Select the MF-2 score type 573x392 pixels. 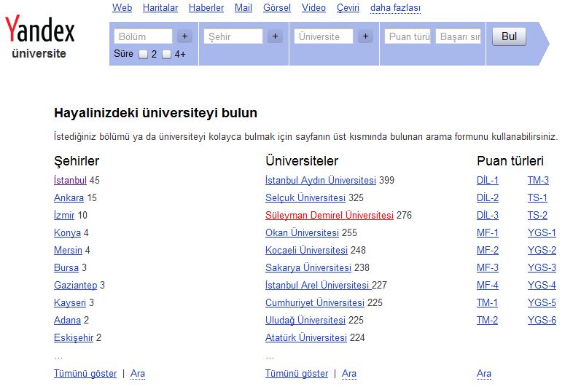(x=488, y=250)
